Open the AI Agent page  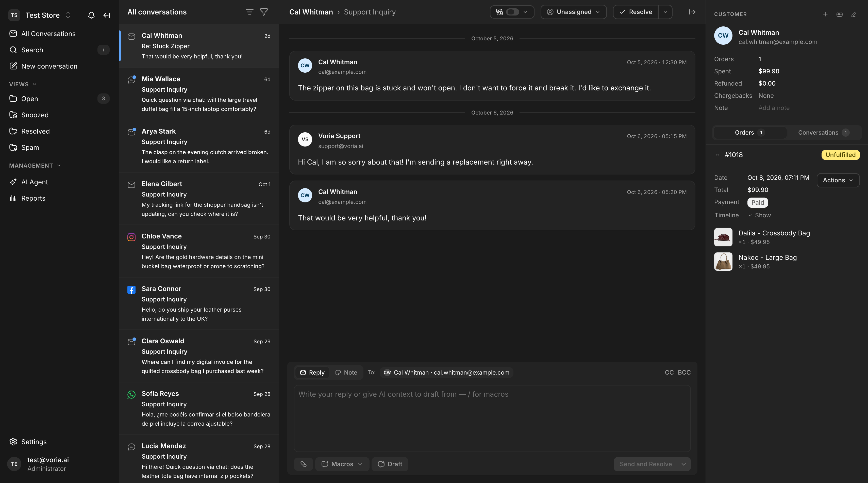pyautogui.click(x=59, y=182)
